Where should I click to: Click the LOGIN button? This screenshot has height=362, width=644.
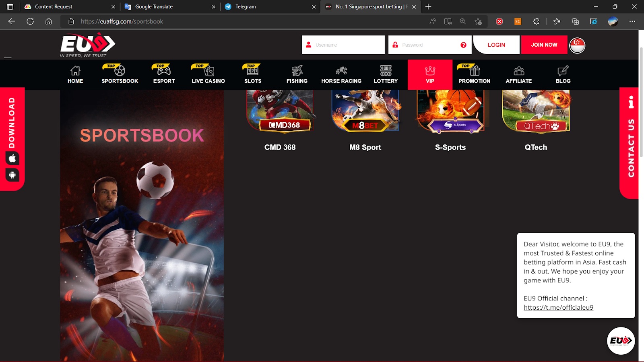click(x=496, y=45)
